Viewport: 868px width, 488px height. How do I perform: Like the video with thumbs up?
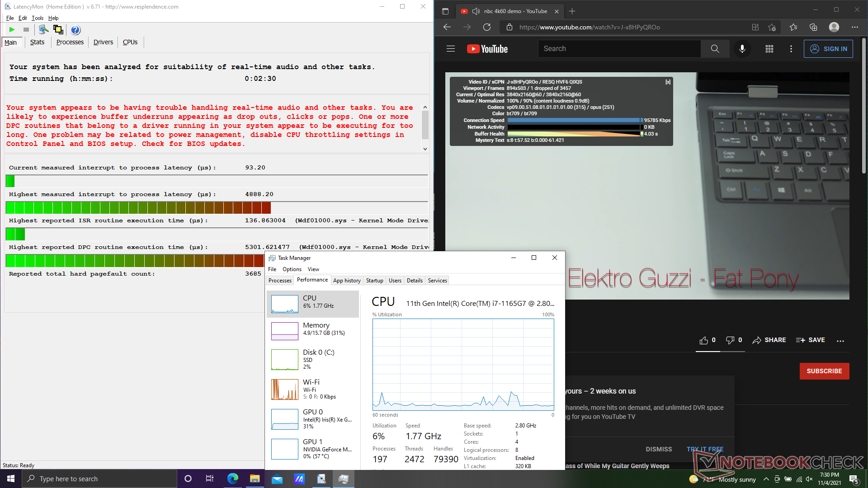[x=704, y=340]
